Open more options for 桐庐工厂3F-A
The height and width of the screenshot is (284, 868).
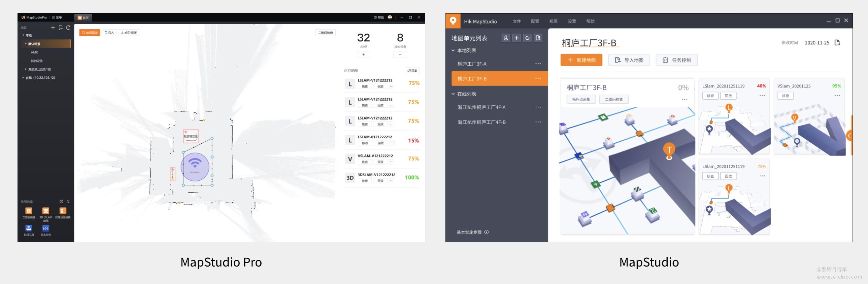(538, 64)
